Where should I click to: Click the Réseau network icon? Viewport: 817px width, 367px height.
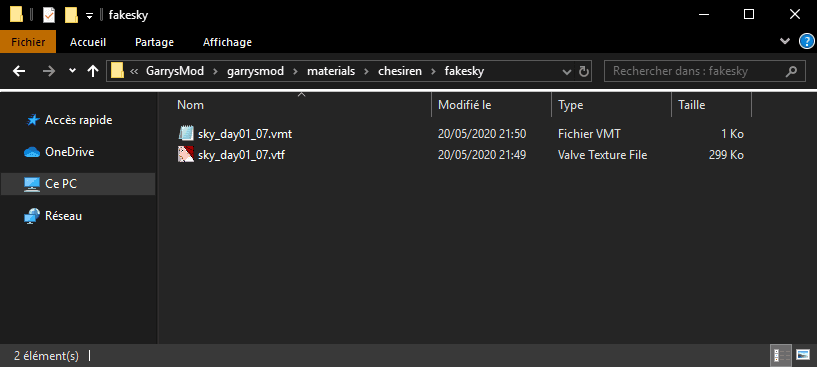coord(32,216)
